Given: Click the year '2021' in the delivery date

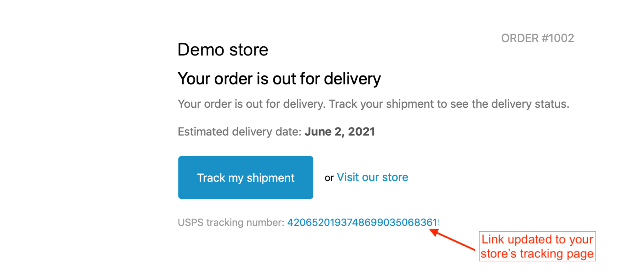Looking at the screenshot, I should coord(362,132).
